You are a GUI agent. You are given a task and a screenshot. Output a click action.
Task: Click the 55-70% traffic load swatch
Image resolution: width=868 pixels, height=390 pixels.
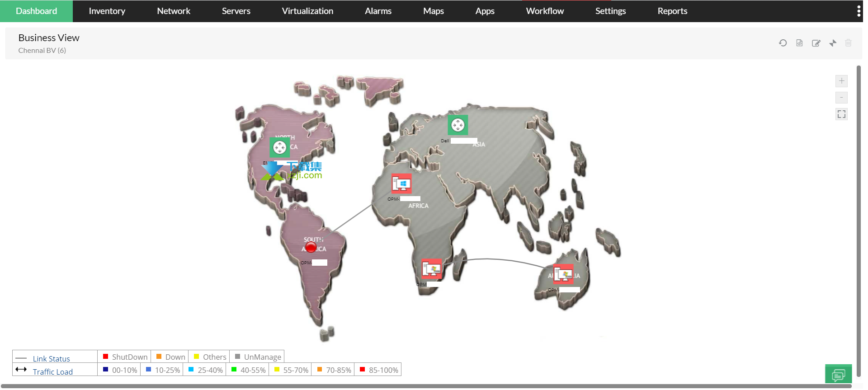coord(277,369)
